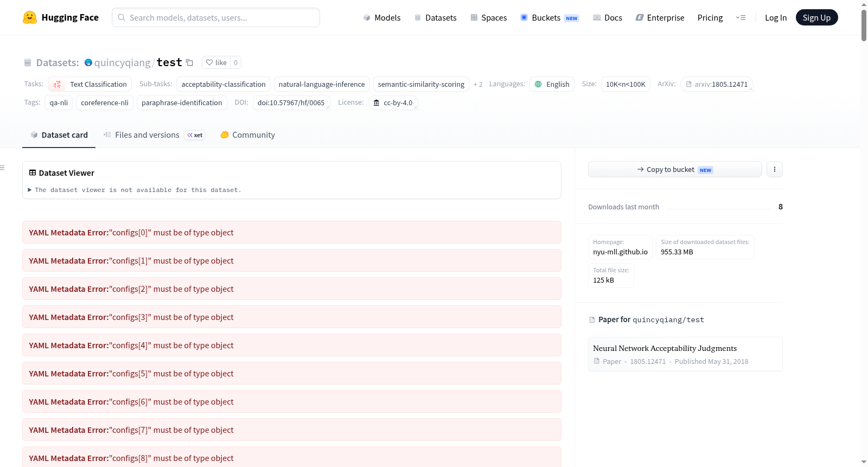Image resolution: width=868 pixels, height=467 pixels.
Task: Click the sidebar table of contents icon
Action: [2, 168]
